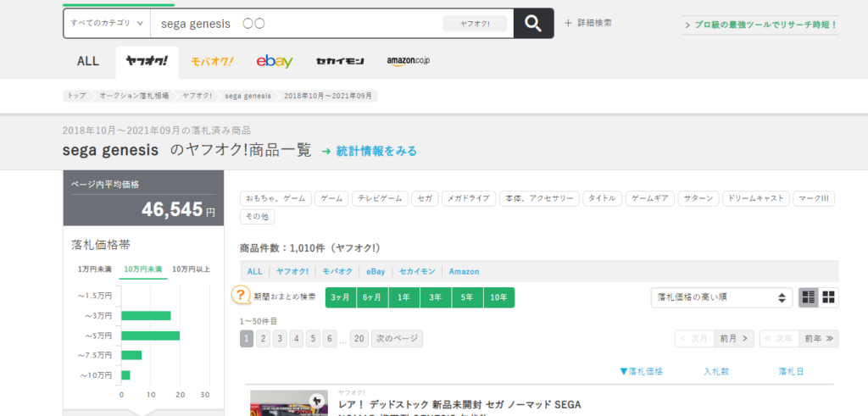Select the 1万円未満 price range tab
Screen dimensions: 868x416
pyautogui.click(x=95, y=269)
